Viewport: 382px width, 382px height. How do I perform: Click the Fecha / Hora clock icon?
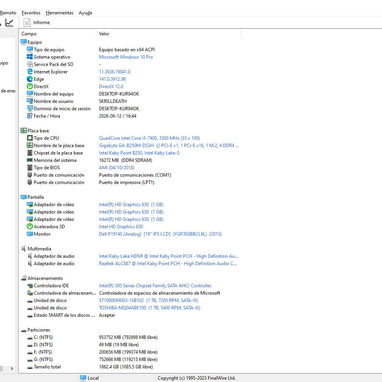point(30,116)
